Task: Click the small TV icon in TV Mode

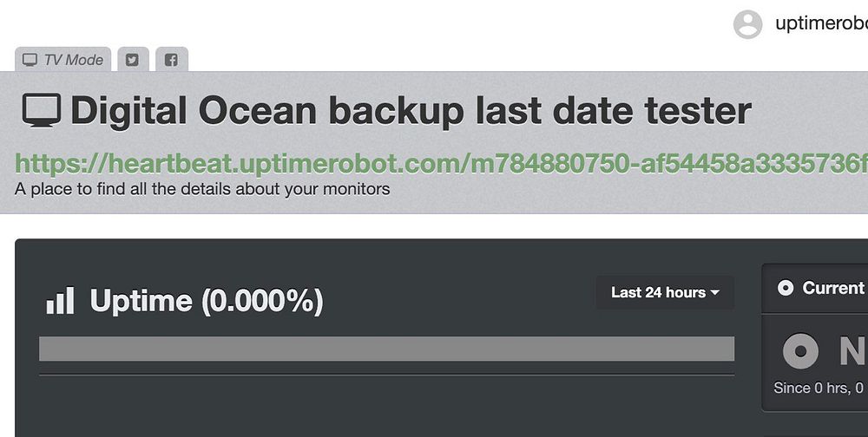Action: (30, 60)
